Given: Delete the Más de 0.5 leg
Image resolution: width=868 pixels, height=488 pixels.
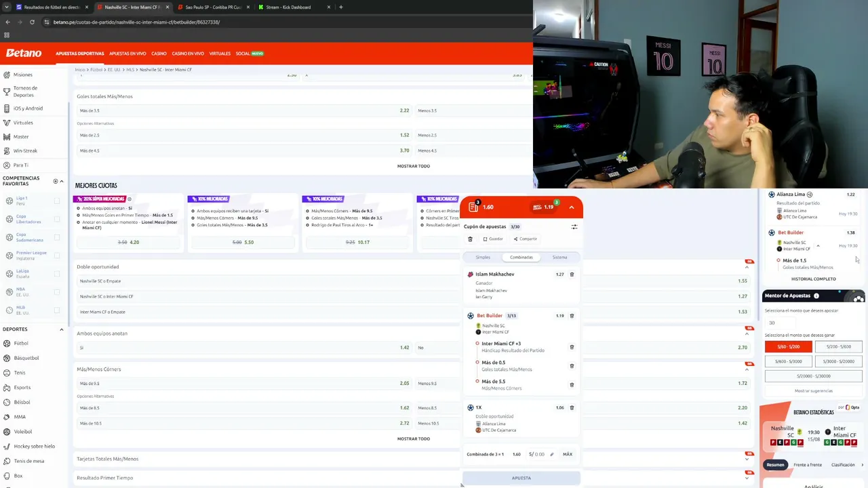Looking at the screenshot, I should (572, 366).
